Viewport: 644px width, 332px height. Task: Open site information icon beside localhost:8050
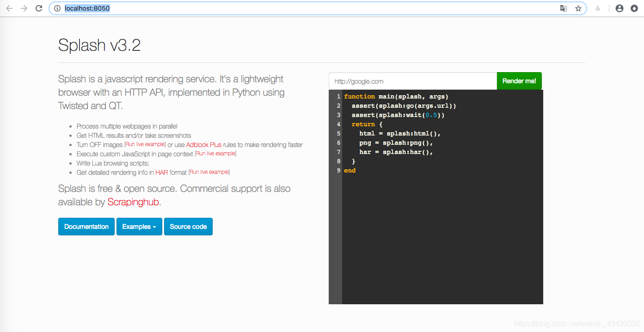57,8
